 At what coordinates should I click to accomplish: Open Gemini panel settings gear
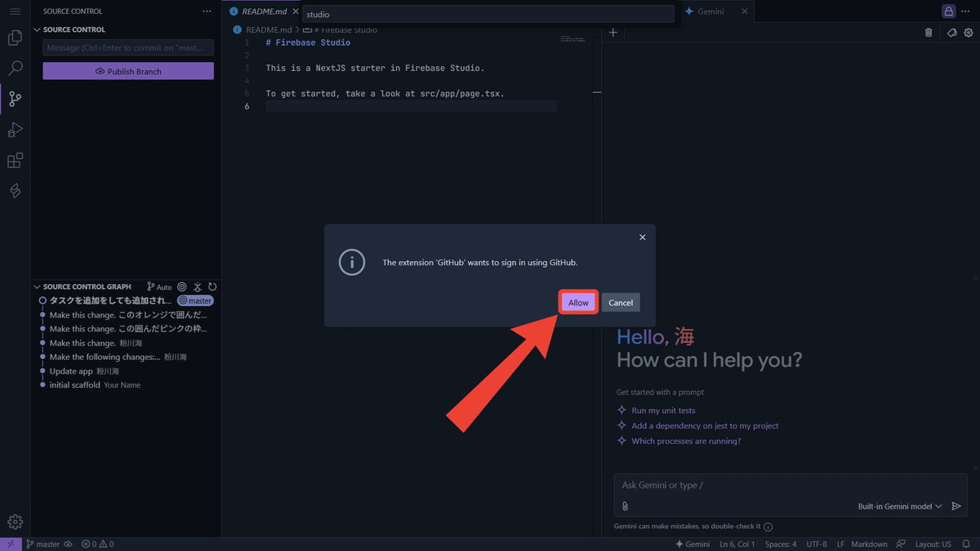969,33
